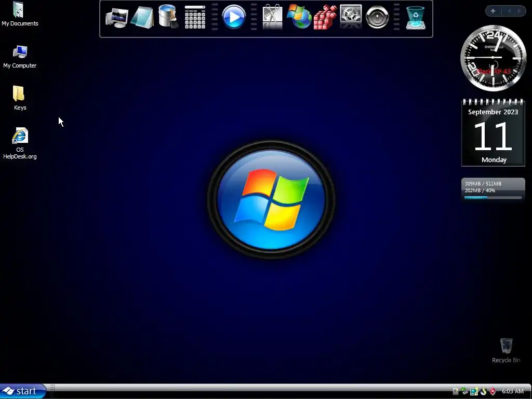
Task: Click the network connection tray icon
Action: click(x=474, y=392)
